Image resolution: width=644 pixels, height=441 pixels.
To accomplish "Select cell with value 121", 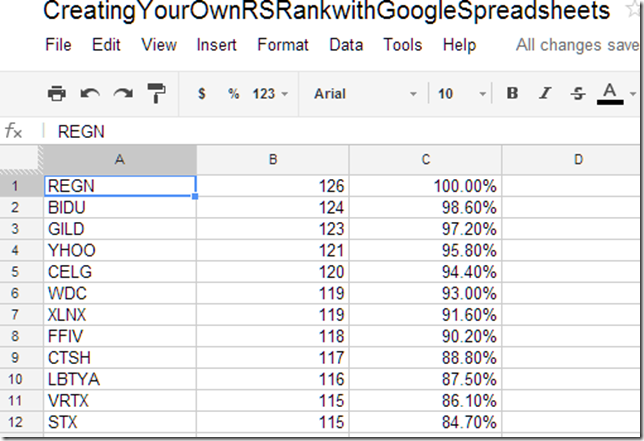I will (273, 250).
